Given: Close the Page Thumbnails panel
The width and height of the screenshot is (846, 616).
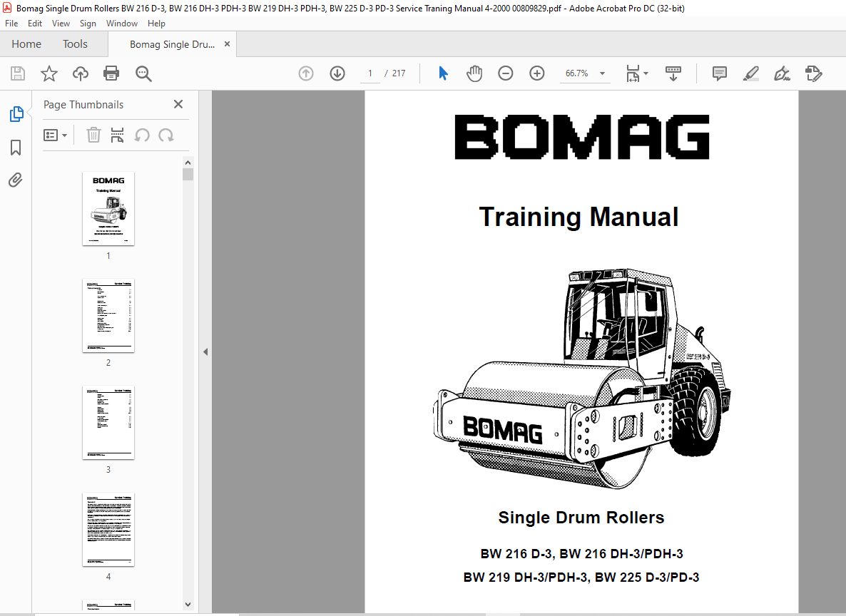Looking at the screenshot, I should tap(178, 104).
